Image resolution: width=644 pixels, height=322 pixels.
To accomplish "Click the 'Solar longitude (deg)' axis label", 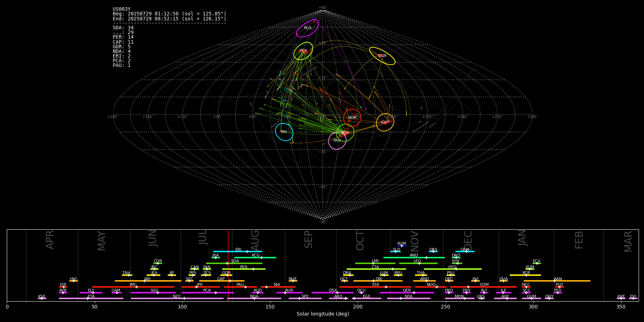I will [x=323, y=314].
